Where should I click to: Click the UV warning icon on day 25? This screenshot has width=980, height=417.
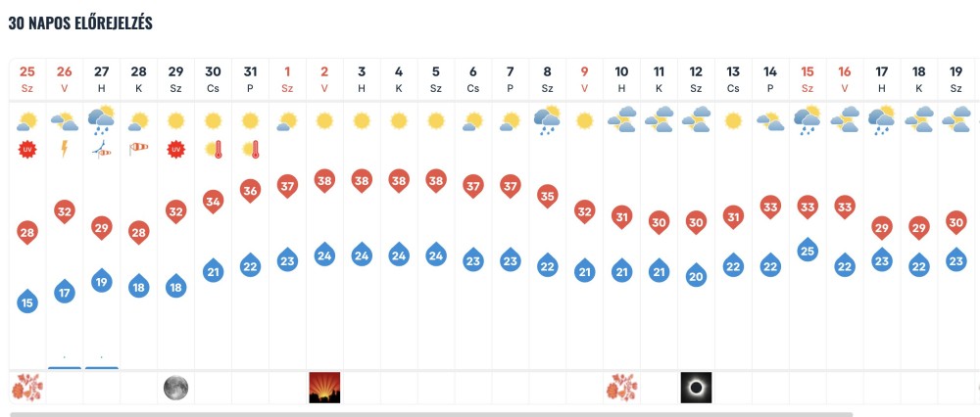click(26, 150)
